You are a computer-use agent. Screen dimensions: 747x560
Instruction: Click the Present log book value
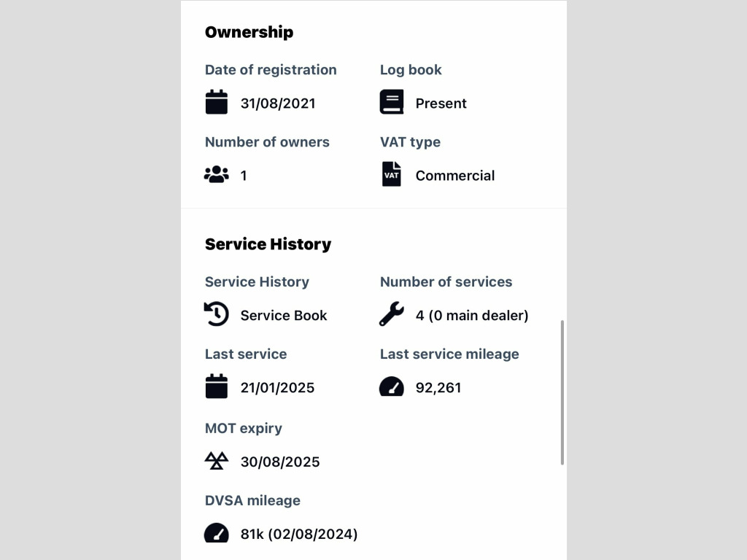[x=441, y=104]
